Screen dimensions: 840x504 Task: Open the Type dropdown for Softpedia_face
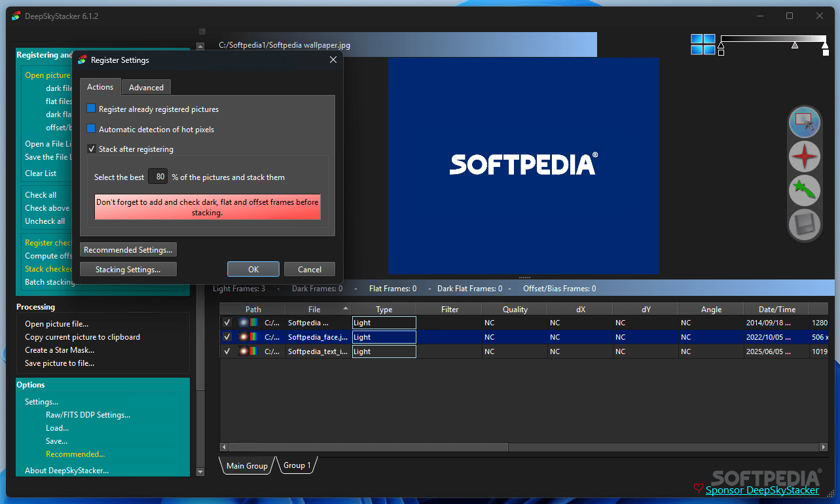[384, 337]
